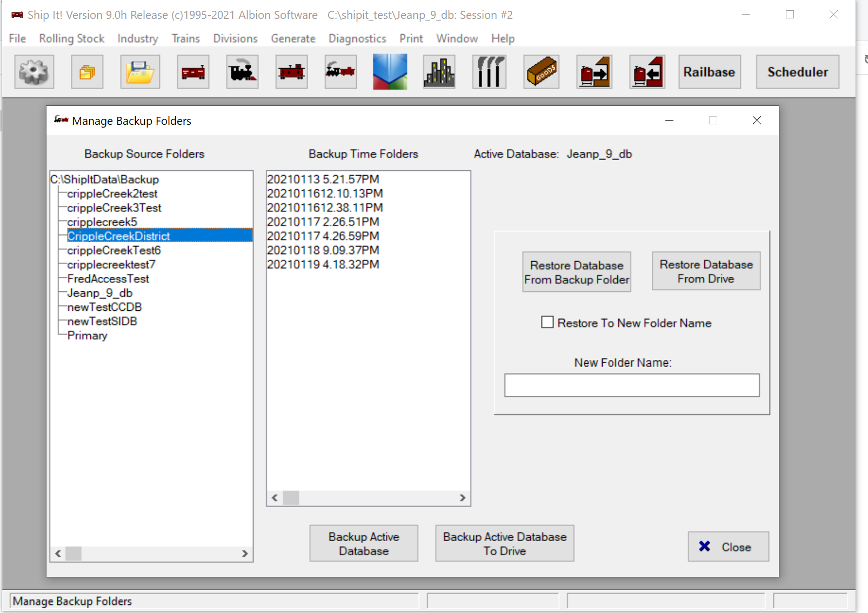Click the wooden goods crate icon
This screenshot has height=613, width=868.
(x=541, y=72)
